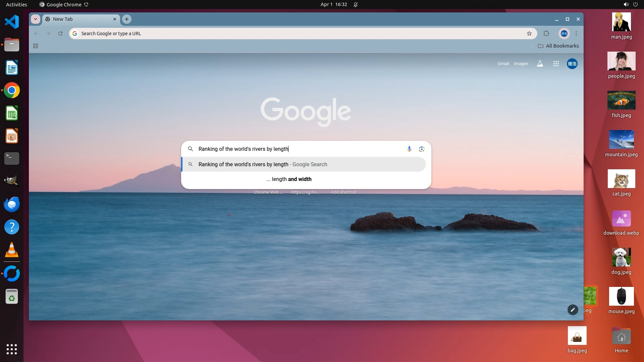
Task: Open the system volume and power menu
Action: pyautogui.click(x=630, y=5)
